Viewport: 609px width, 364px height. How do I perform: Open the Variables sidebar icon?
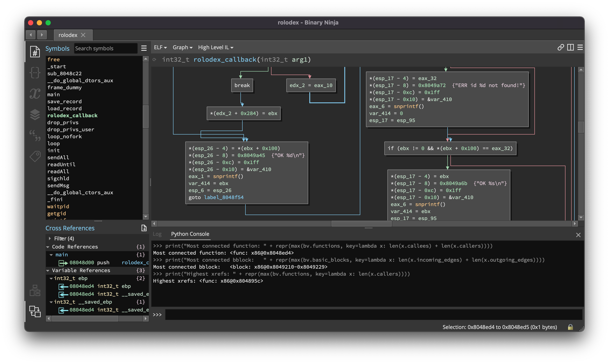tap(35, 93)
